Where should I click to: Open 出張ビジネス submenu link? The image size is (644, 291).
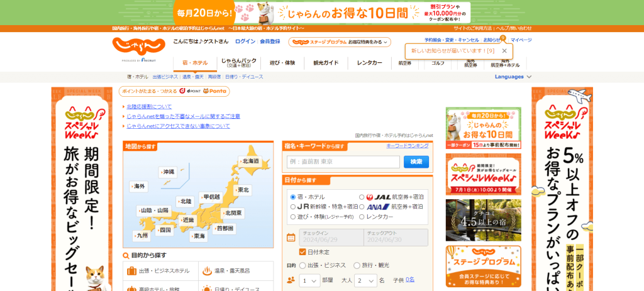point(165,77)
